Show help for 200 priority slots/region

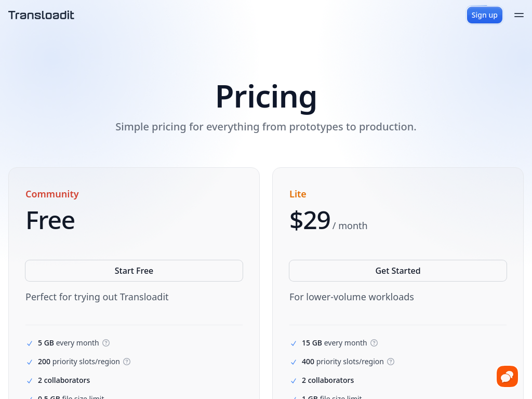pos(127,362)
